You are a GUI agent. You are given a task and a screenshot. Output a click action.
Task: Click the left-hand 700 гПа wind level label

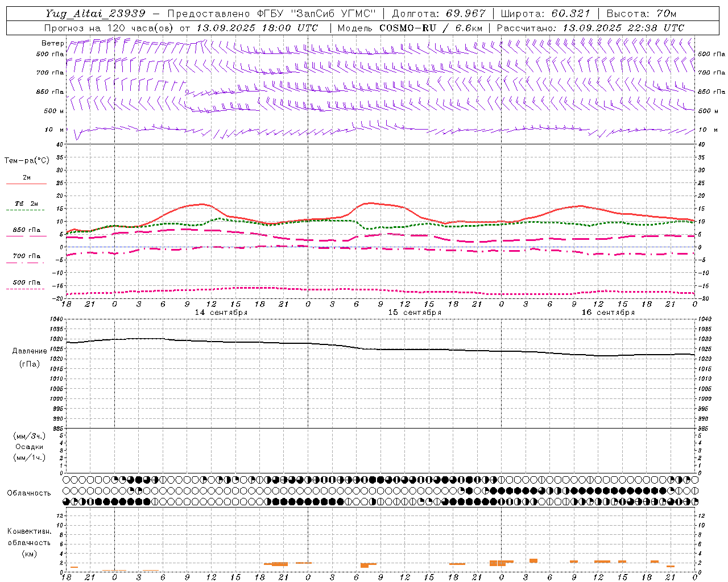[50, 73]
